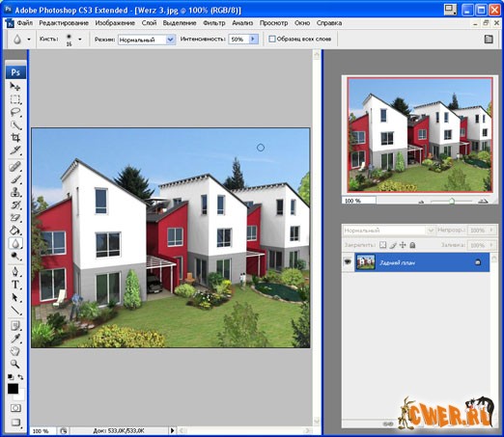Viewport: 504px width, 437px height.
Task: Select the Healing Brush tool
Action: (14, 167)
